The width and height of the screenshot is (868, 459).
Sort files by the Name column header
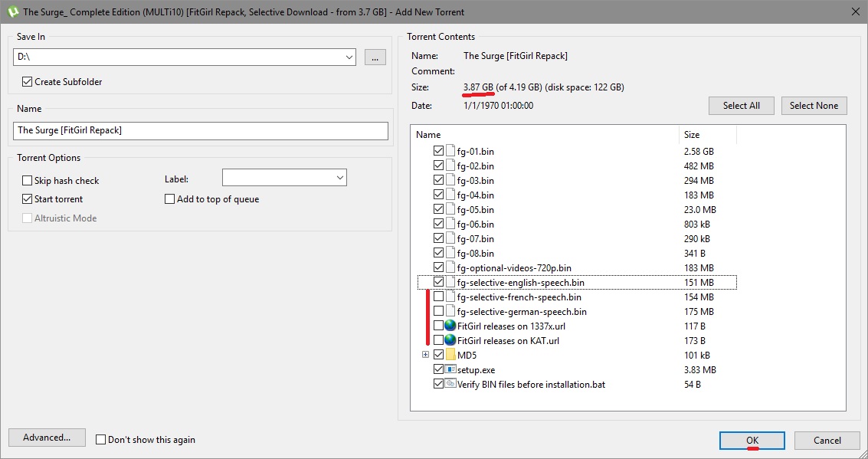(545, 135)
